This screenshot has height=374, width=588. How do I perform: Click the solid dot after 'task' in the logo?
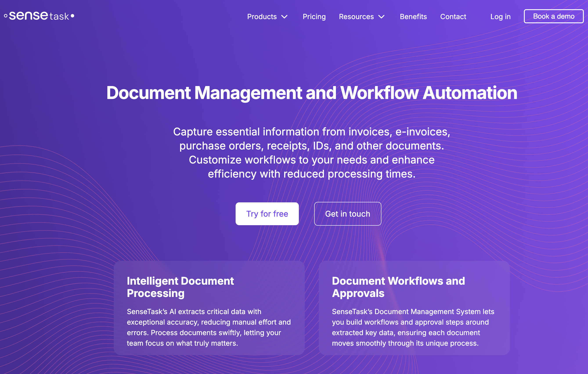72,16
